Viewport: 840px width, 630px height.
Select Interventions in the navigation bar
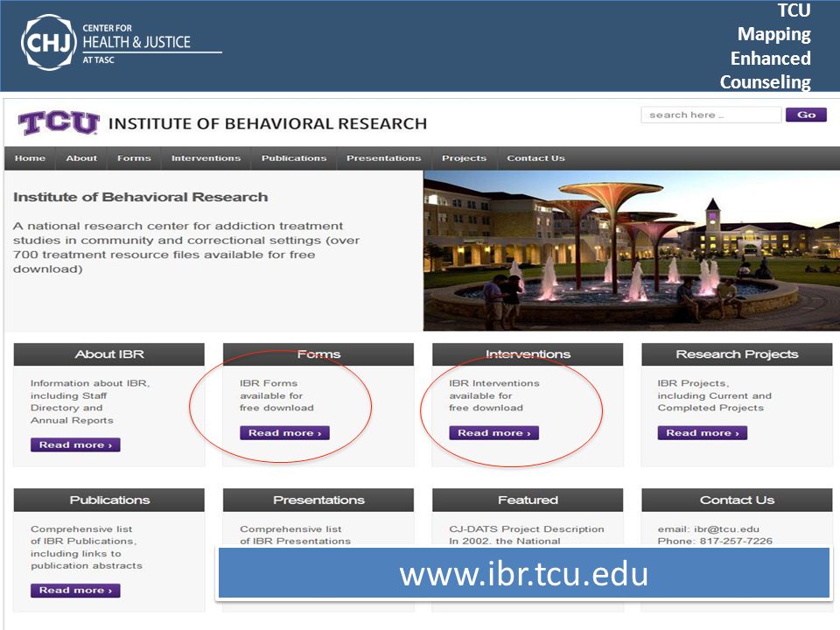pos(206,158)
